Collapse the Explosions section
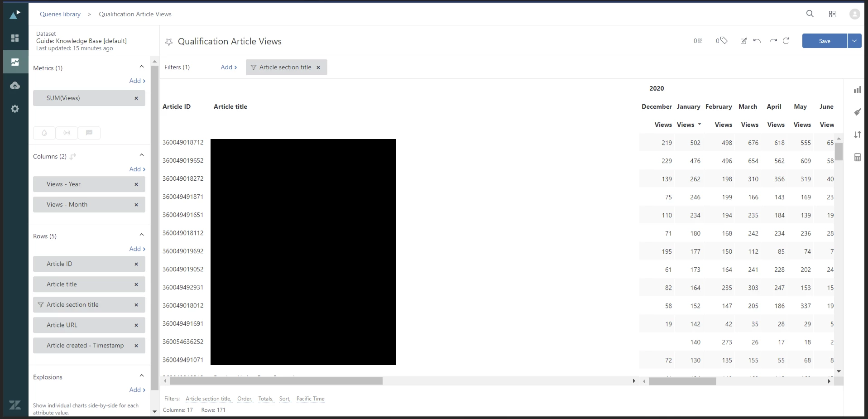 pos(142,376)
